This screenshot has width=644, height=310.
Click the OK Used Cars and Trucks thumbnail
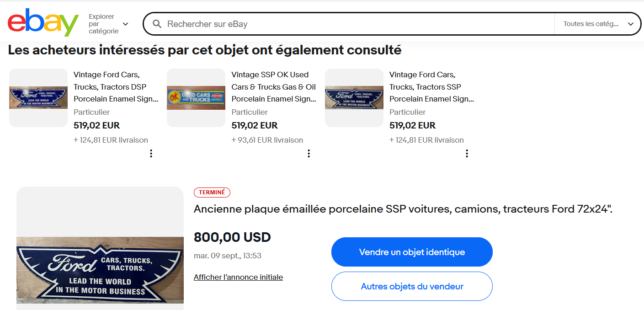pos(196,98)
